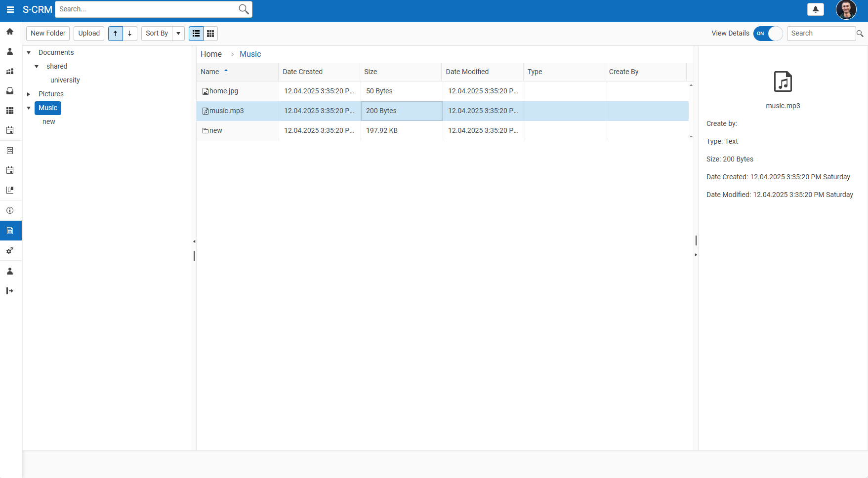
Task: Collapse the left folder tree pane
Action: click(x=194, y=241)
